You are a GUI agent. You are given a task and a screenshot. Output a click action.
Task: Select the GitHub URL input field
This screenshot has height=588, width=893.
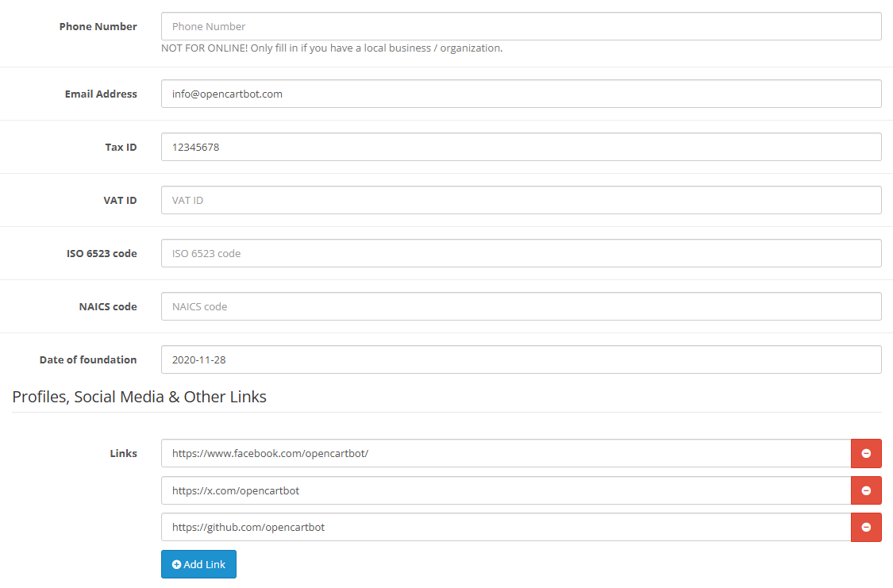(x=506, y=527)
